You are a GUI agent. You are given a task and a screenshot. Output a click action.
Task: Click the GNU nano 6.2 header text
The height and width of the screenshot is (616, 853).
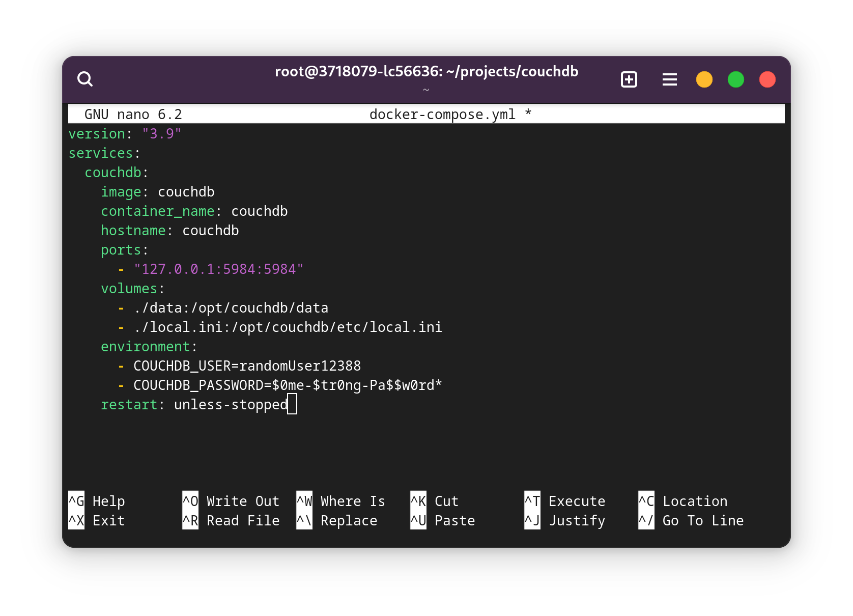click(133, 114)
